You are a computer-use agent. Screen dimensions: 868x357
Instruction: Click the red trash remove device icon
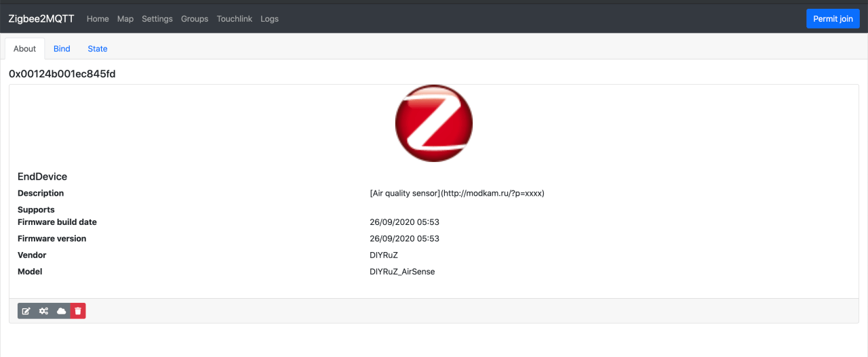(x=78, y=311)
